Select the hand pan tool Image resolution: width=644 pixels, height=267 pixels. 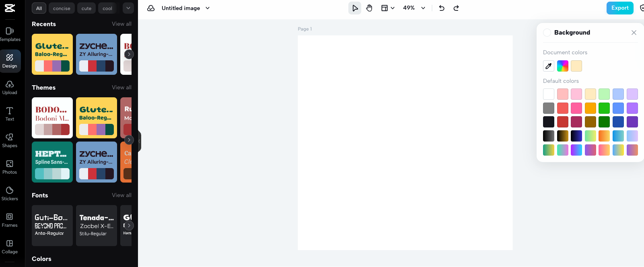click(x=369, y=8)
